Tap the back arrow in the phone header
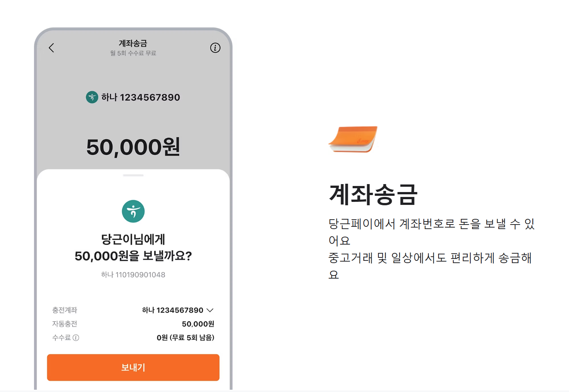569x392 pixels. tap(51, 48)
